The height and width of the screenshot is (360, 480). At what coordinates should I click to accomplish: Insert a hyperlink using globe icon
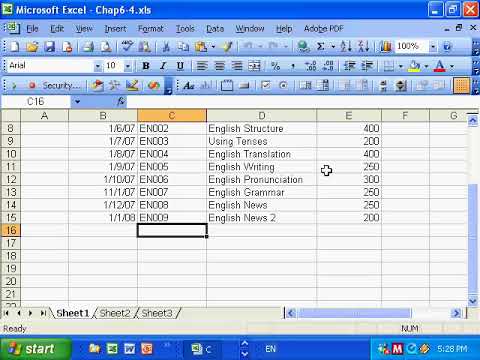click(303, 46)
